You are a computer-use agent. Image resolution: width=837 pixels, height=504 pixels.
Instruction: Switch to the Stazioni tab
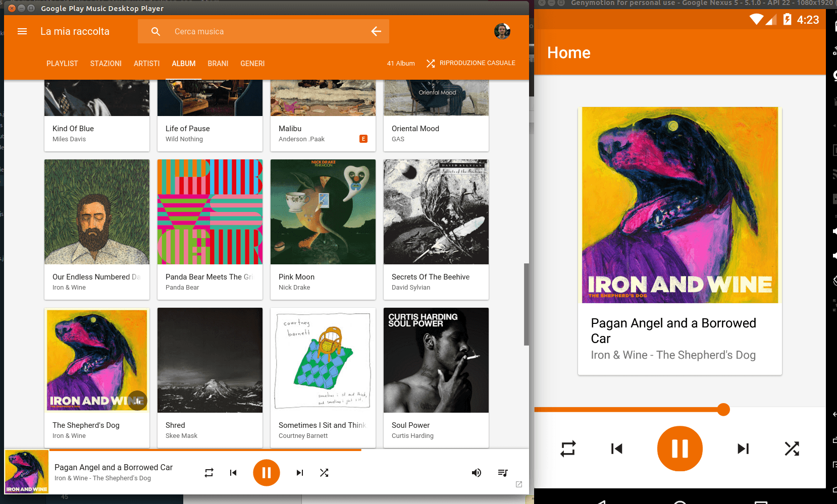pos(106,64)
